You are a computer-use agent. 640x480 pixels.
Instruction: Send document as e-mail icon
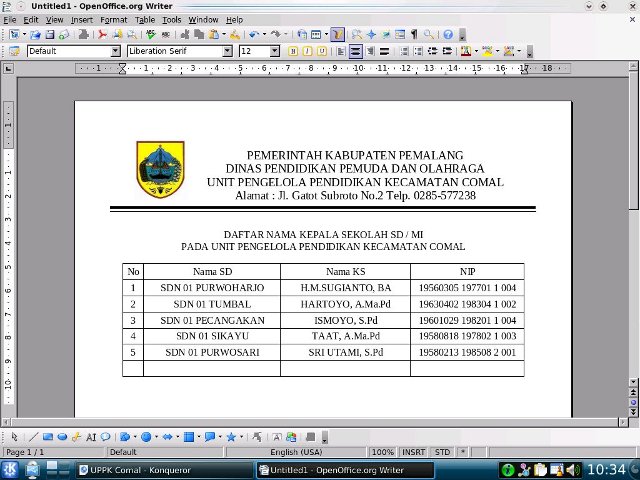[x=64, y=35]
